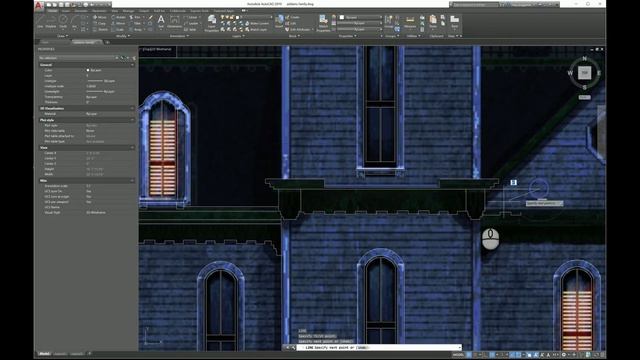Expand the Layers panel dropdown
640x360 pixels.
click(238, 36)
